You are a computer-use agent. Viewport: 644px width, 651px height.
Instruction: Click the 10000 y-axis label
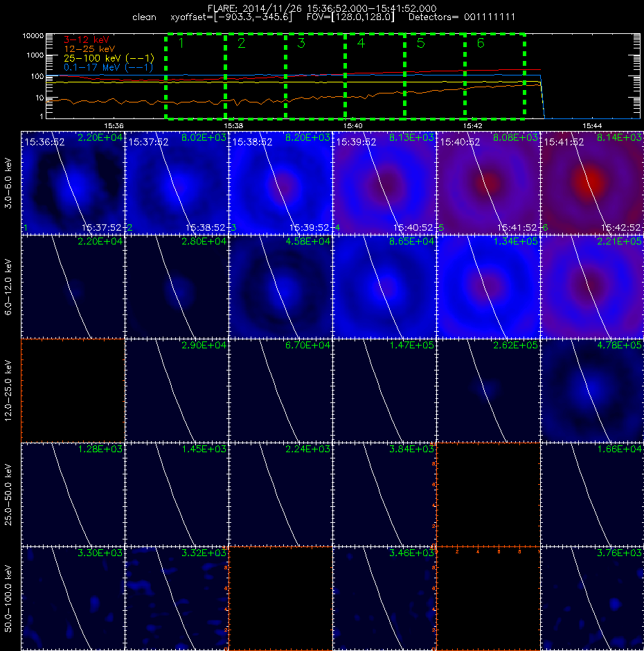tap(33, 36)
